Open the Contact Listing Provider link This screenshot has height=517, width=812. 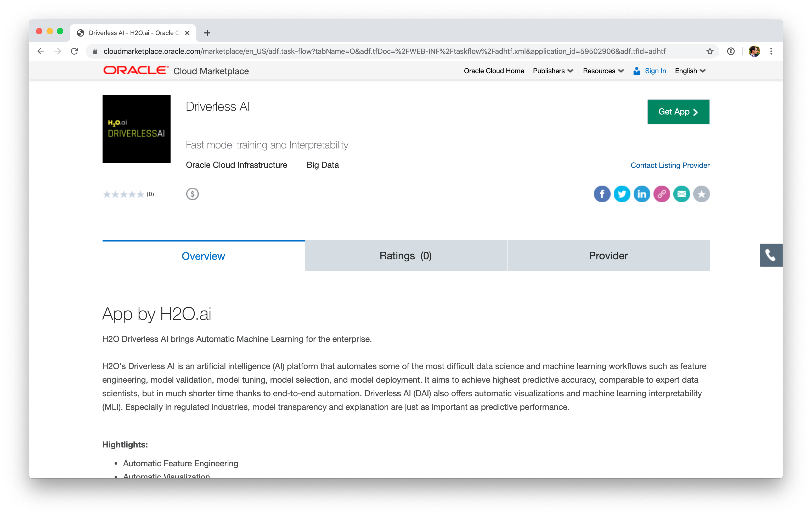670,165
